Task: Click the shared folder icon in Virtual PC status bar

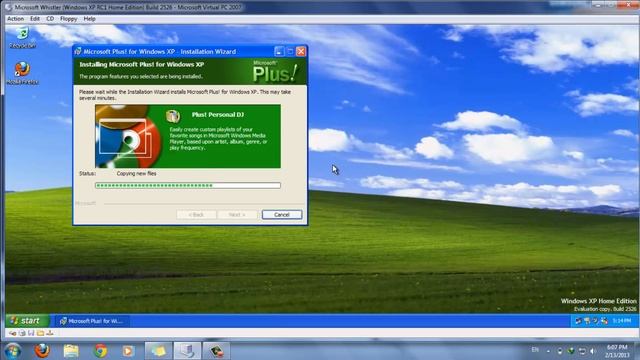Action: click(40, 333)
